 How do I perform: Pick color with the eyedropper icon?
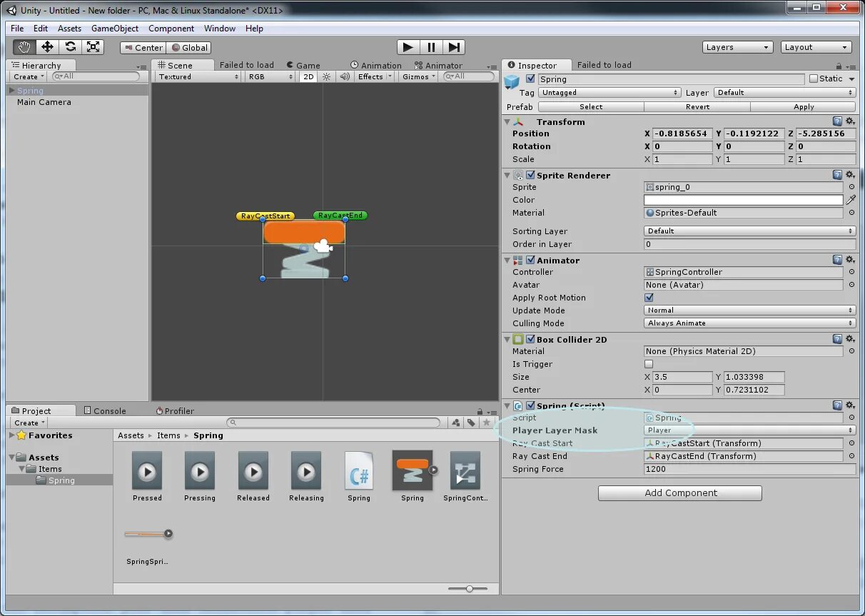[x=851, y=200]
